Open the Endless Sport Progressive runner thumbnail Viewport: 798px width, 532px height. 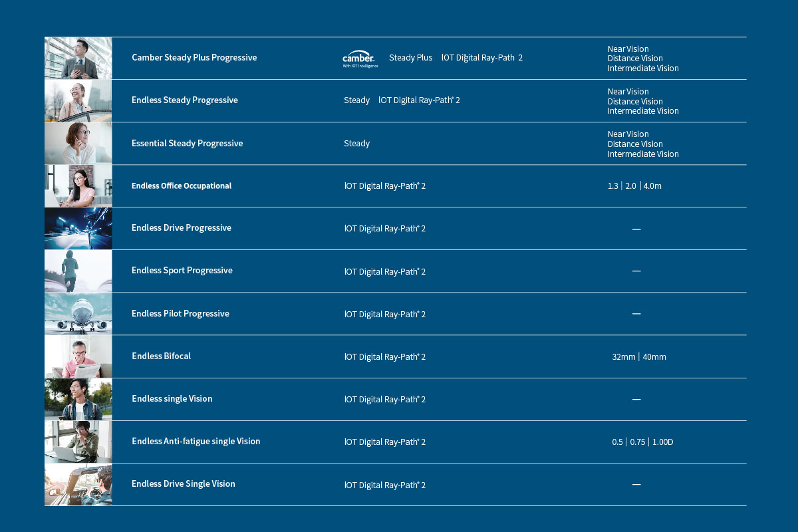(x=78, y=271)
